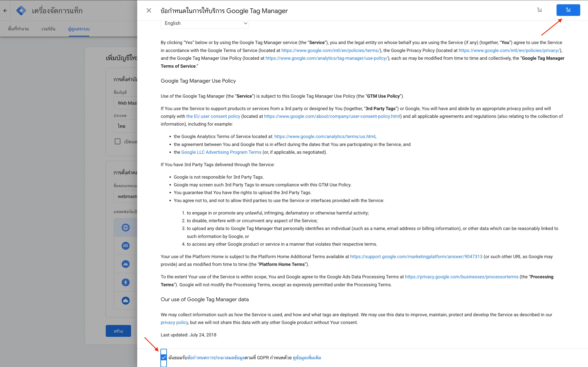Image resolution: width=588 pixels, height=367 pixels.
Task: Switch to the พื้นที่ทำงาน tab
Action: point(18,29)
